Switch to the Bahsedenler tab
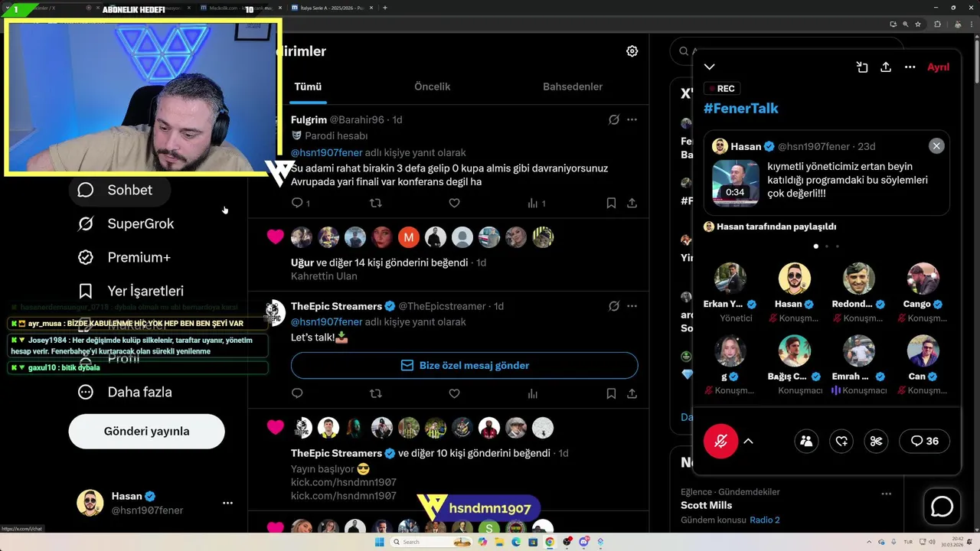 tap(573, 86)
